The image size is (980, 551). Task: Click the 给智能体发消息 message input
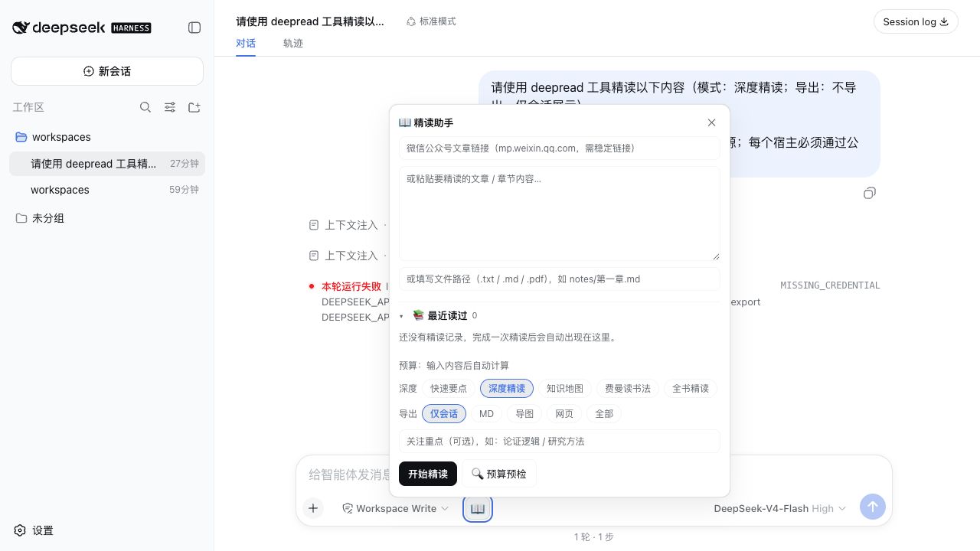(x=349, y=474)
